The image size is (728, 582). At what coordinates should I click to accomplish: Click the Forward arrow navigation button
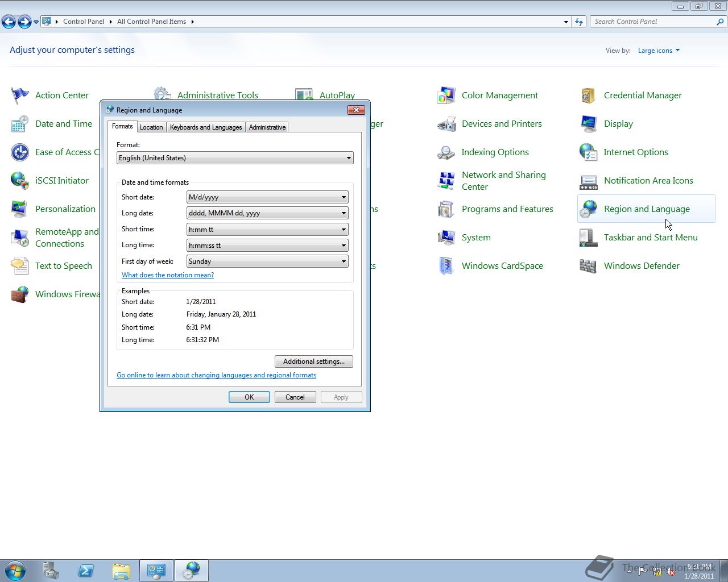tap(24, 22)
